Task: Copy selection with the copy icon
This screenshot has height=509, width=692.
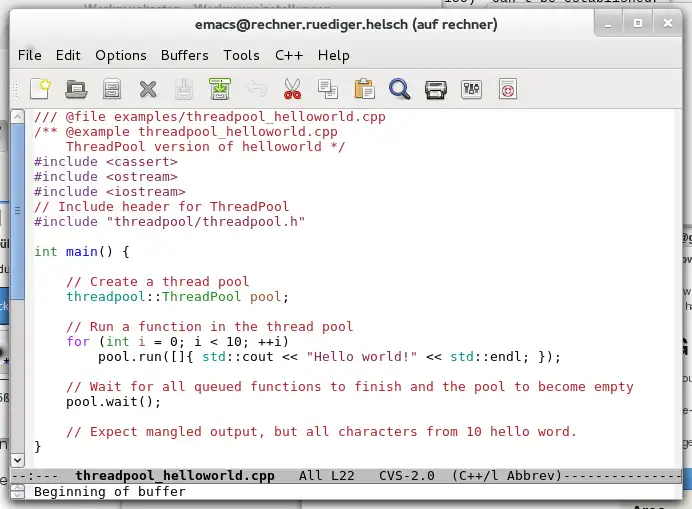Action: (x=328, y=89)
